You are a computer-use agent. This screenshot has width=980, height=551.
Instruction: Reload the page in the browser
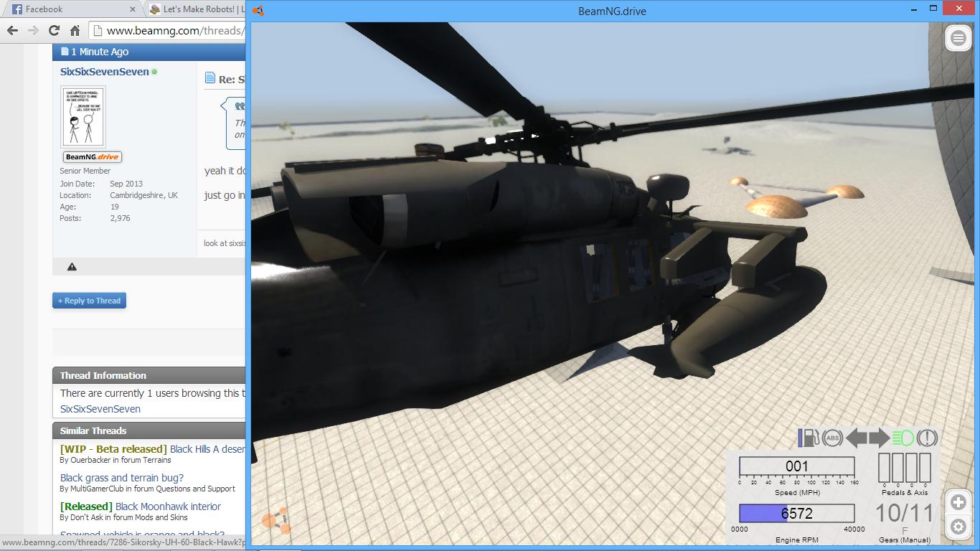pos(54,30)
